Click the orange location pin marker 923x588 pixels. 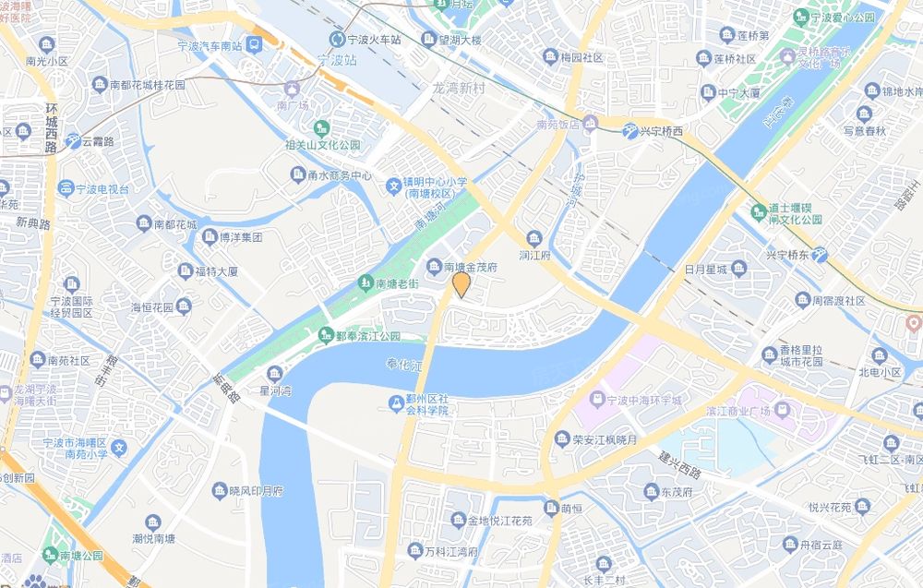tap(461, 284)
